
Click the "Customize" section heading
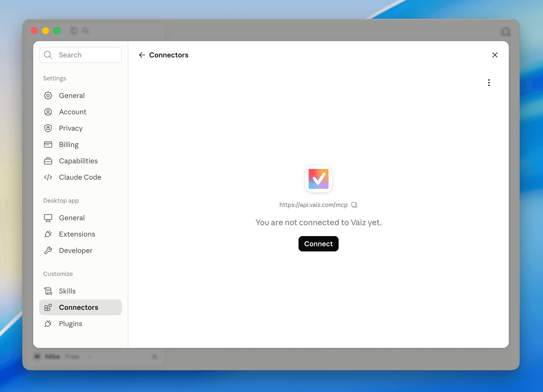coord(58,274)
